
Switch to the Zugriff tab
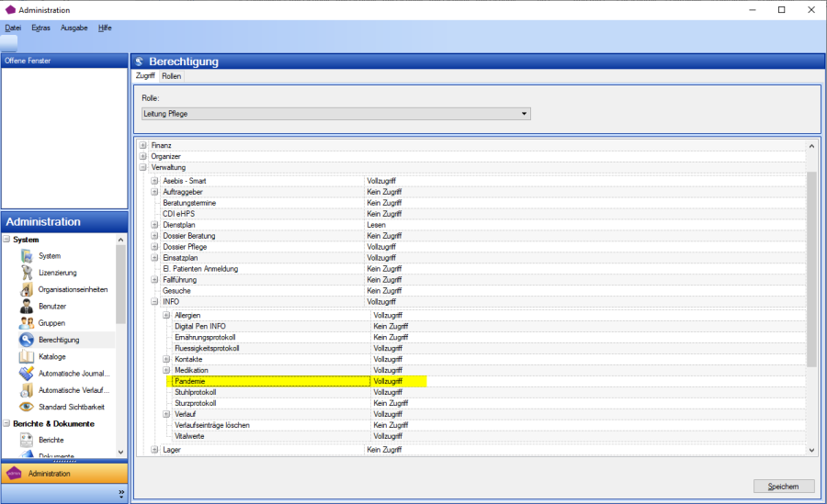(x=145, y=76)
